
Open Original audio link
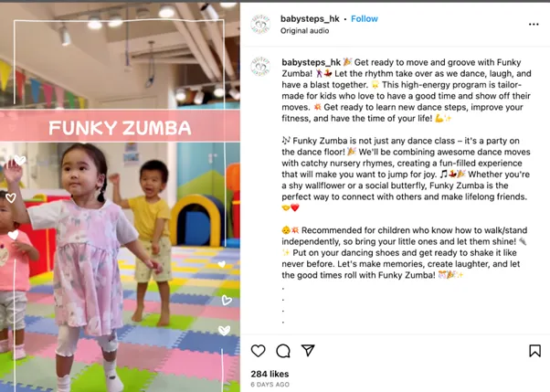click(304, 31)
